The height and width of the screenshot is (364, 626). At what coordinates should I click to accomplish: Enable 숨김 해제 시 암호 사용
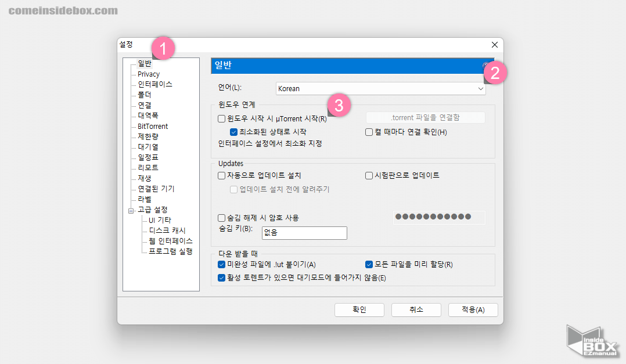pyautogui.click(x=222, y=218)
